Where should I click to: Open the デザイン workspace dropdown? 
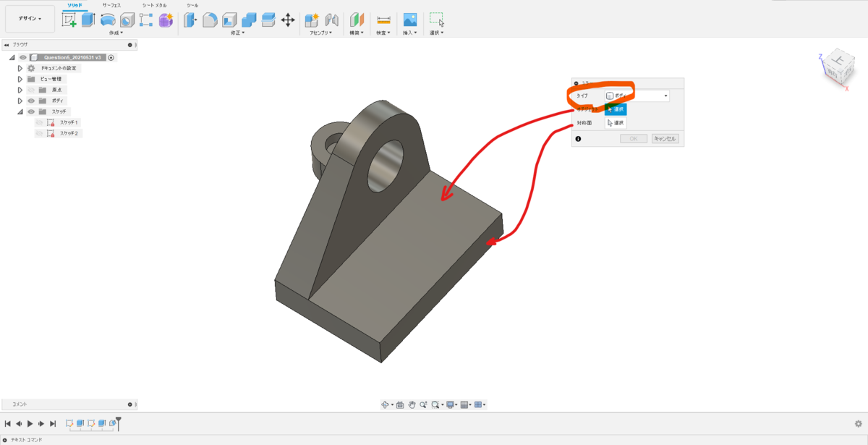coord(30,19)
